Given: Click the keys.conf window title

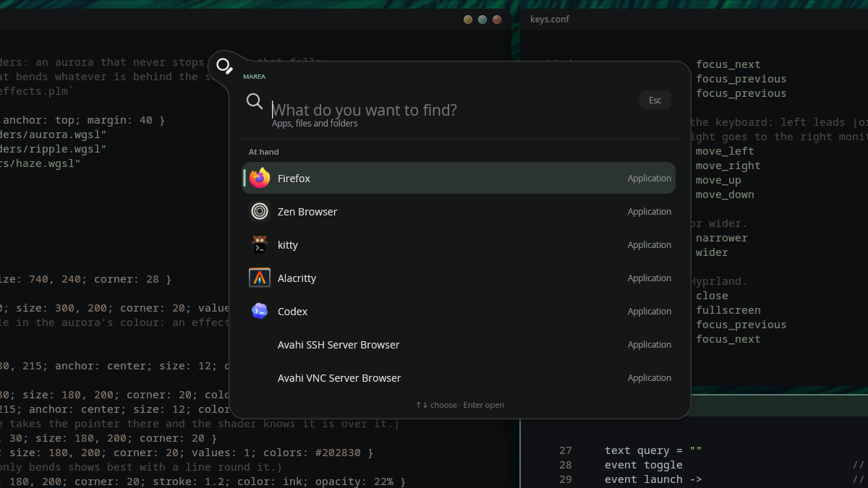Looking at the screenshot, I should click(x=550, y=19).
